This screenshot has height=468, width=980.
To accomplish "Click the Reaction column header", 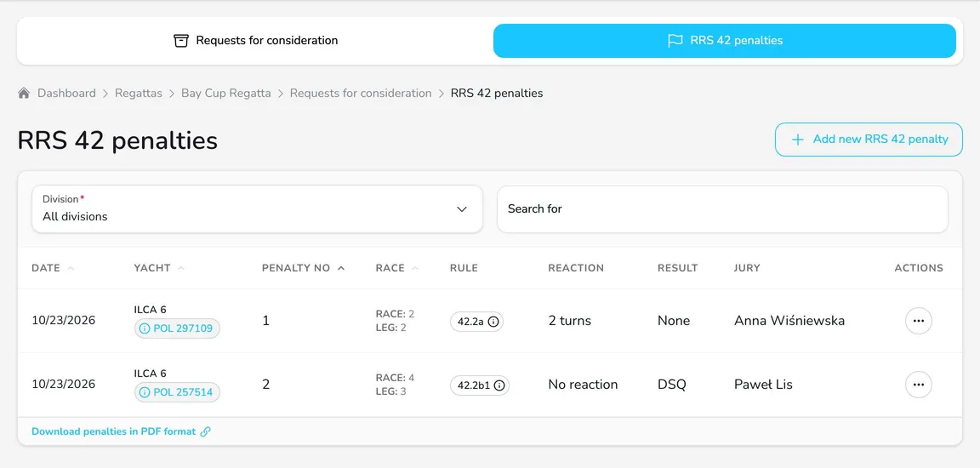I will (576, 268).
